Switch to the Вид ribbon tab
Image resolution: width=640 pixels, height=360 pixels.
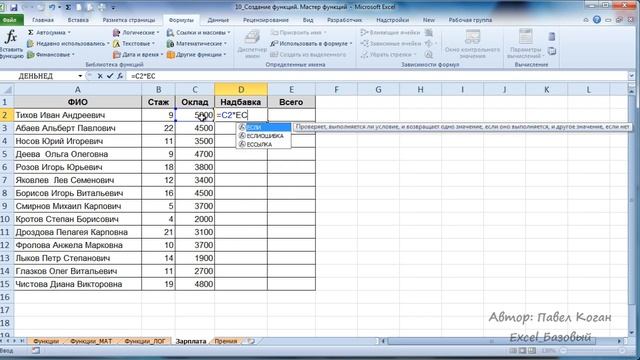click(308, 20)
